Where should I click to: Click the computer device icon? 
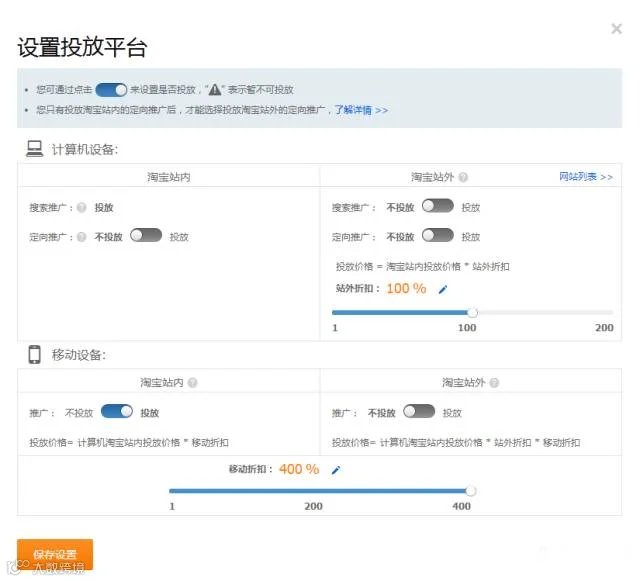(x=34, y=149)
